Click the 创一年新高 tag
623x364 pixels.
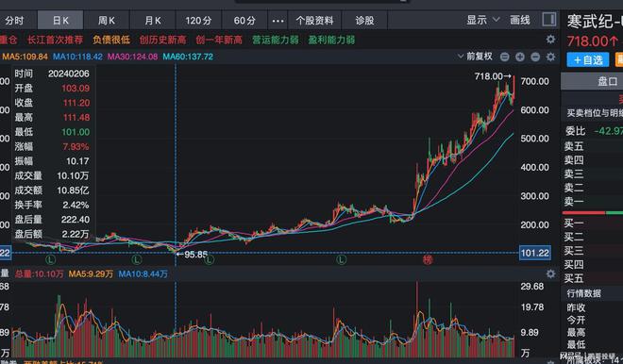(219, 40)
